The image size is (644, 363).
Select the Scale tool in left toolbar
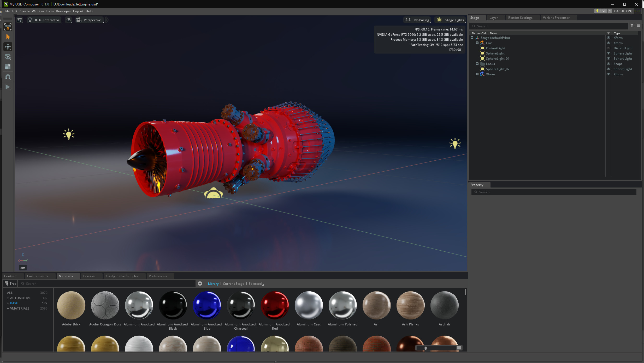(8, 67)
